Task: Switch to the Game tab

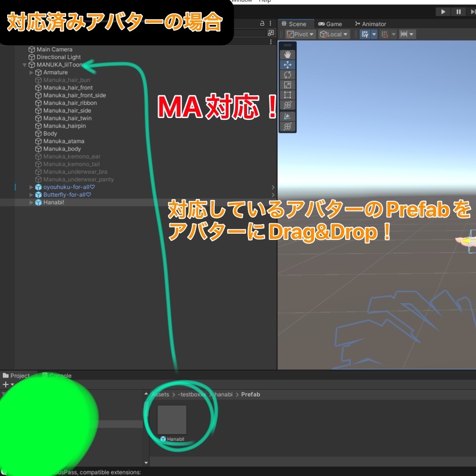Action: tap(330, 23)
